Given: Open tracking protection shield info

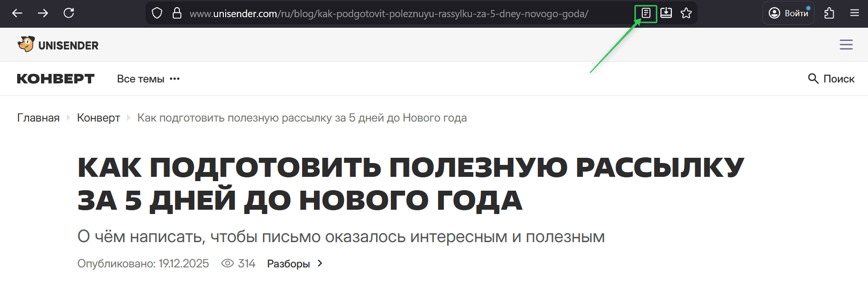Looking at the screenshot, I should click(157, 13).
